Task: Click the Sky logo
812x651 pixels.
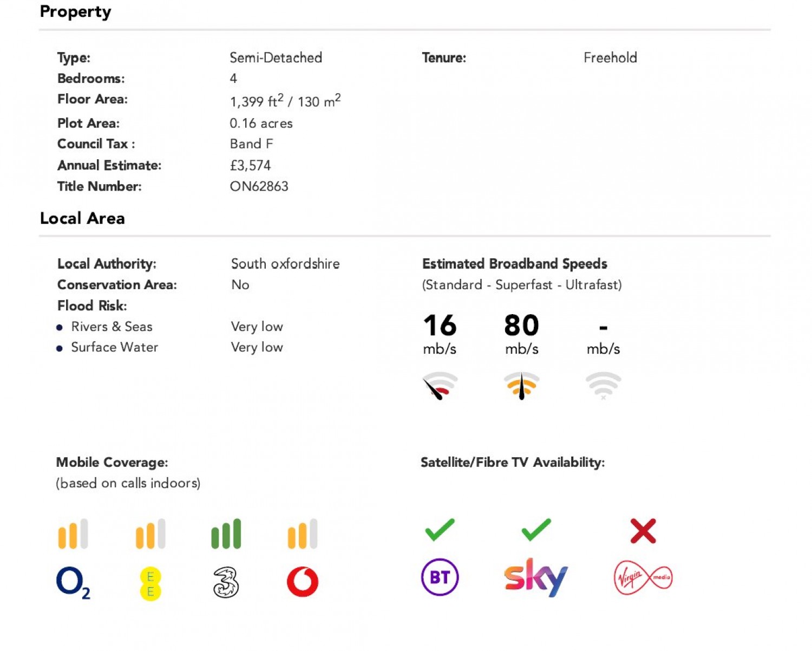Action: [535, 577]
